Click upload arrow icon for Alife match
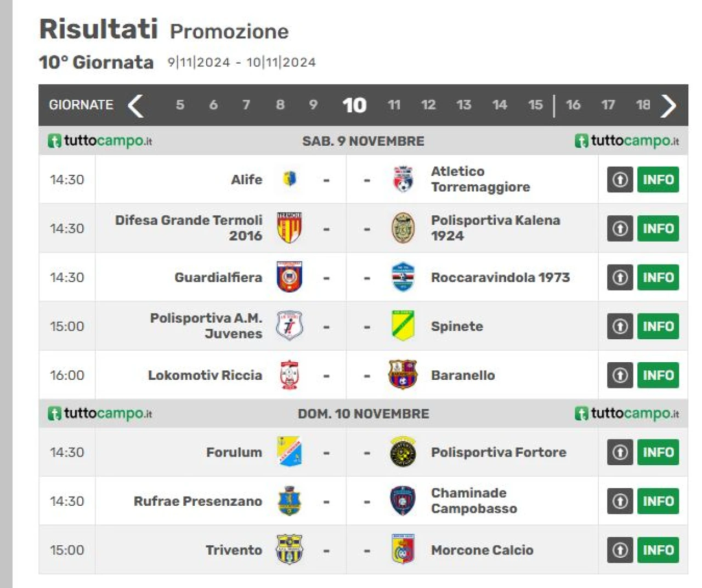 pos(620,179)
